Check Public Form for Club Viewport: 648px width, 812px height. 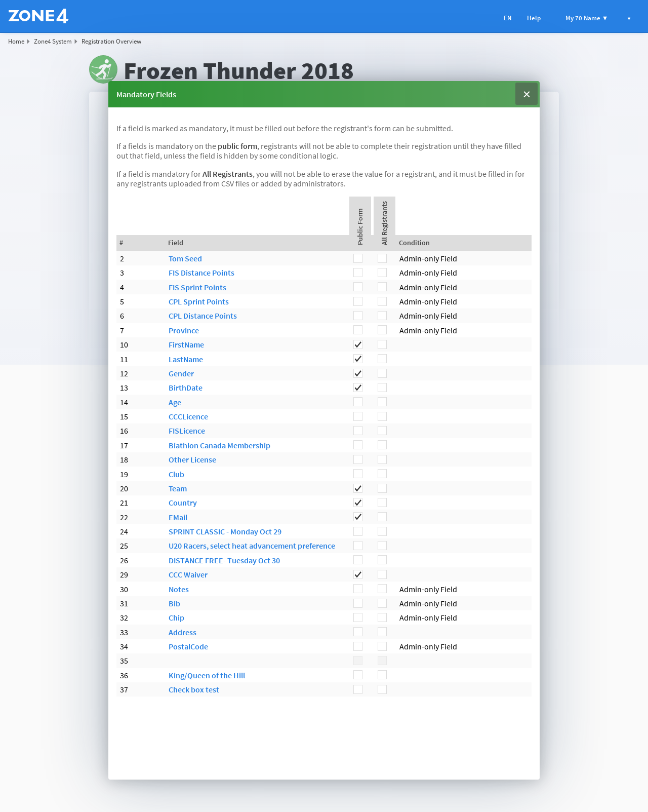click(358, 474)
